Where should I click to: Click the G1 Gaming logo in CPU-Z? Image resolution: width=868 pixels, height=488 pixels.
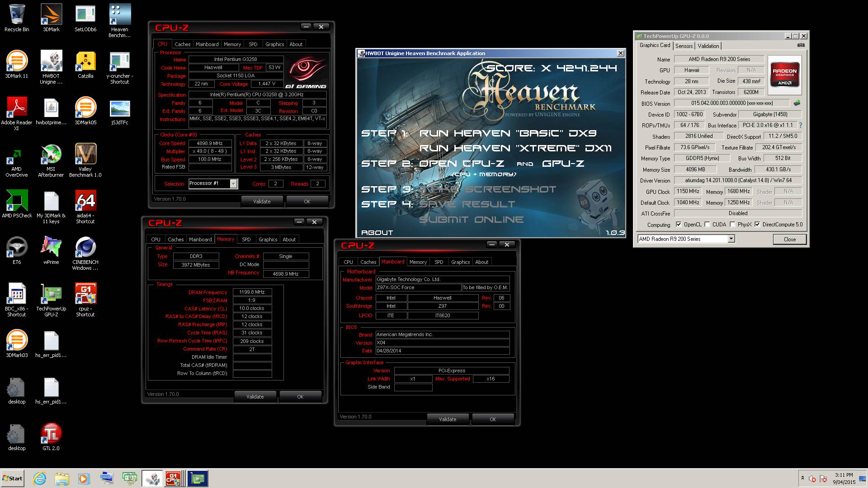tap(307, 72)
